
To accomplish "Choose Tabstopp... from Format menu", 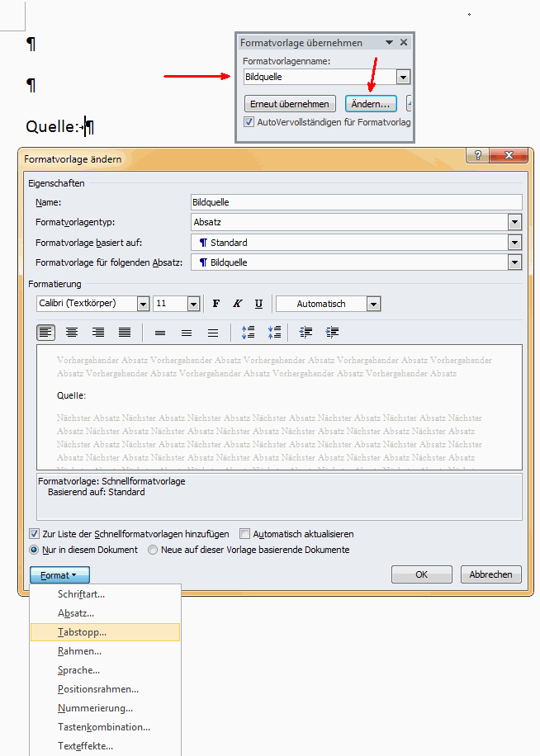I will click(x=105, y=632).
